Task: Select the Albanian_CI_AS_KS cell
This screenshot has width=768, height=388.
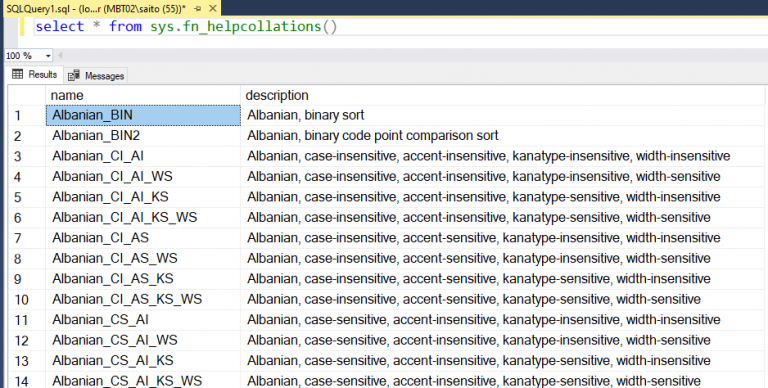Action: 144,279
